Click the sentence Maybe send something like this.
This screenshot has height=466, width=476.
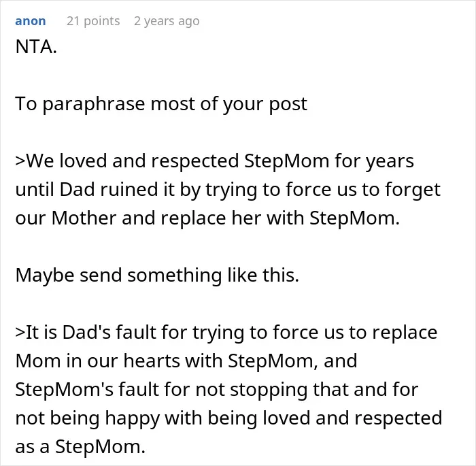pos(157,276)
